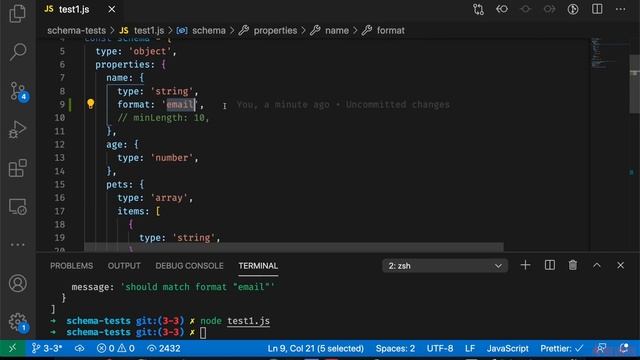Open the '2: zsh' terminal selector dropdown
This screenshot has height=360, width=640.
coord(445,266)
